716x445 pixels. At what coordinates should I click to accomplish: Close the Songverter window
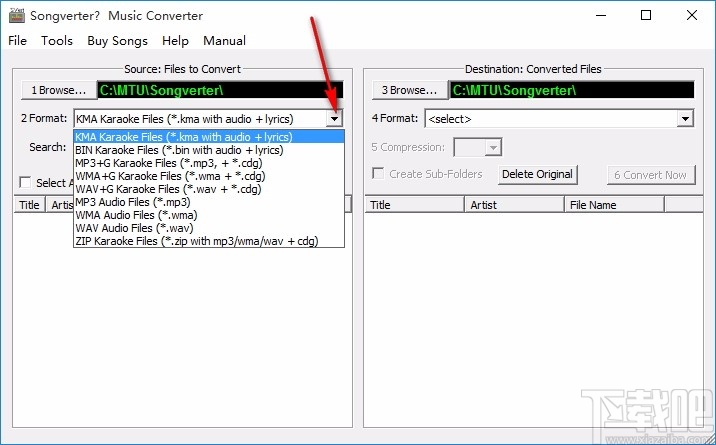692,16
